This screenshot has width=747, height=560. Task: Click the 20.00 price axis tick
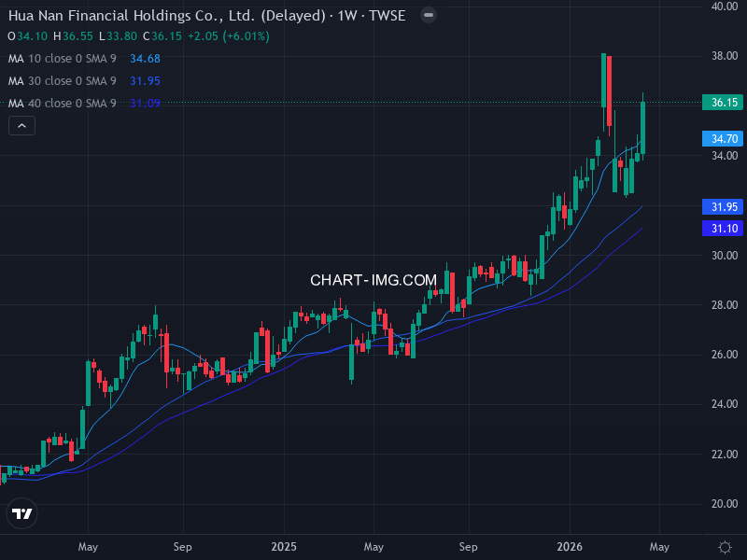[725, 504]
